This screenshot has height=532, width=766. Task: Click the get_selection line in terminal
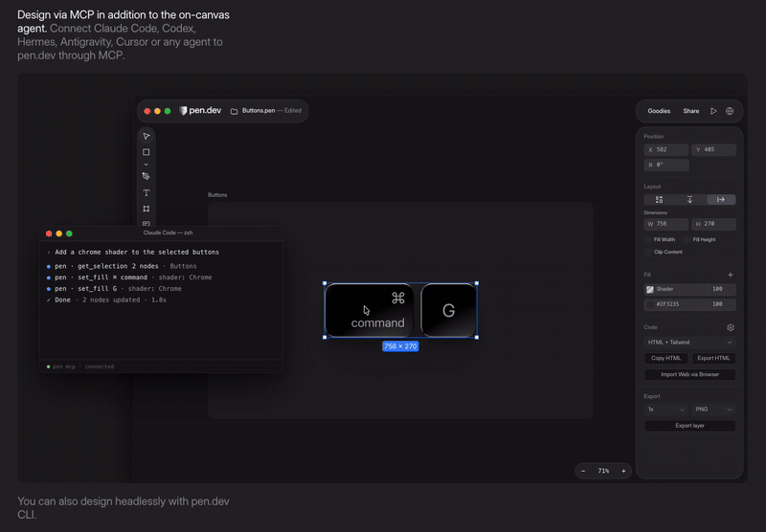[122, 267]
